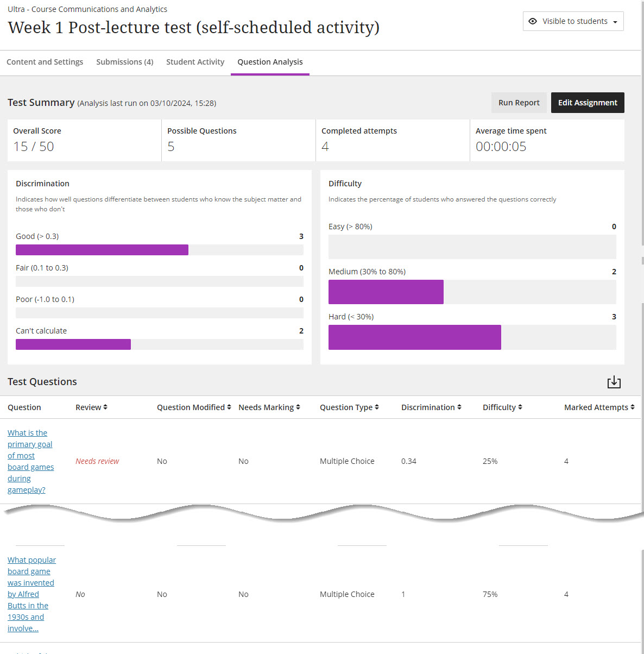Sort by Needs Marking column arrows
This screenshot has height=654, width=644.
coord(298,407)
